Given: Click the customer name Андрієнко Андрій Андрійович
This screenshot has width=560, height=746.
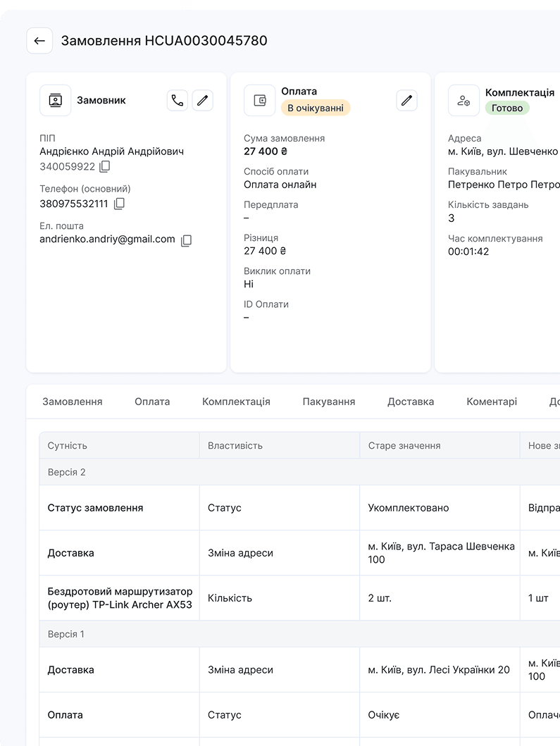Looking at the screenshot, I should (112, 151).
